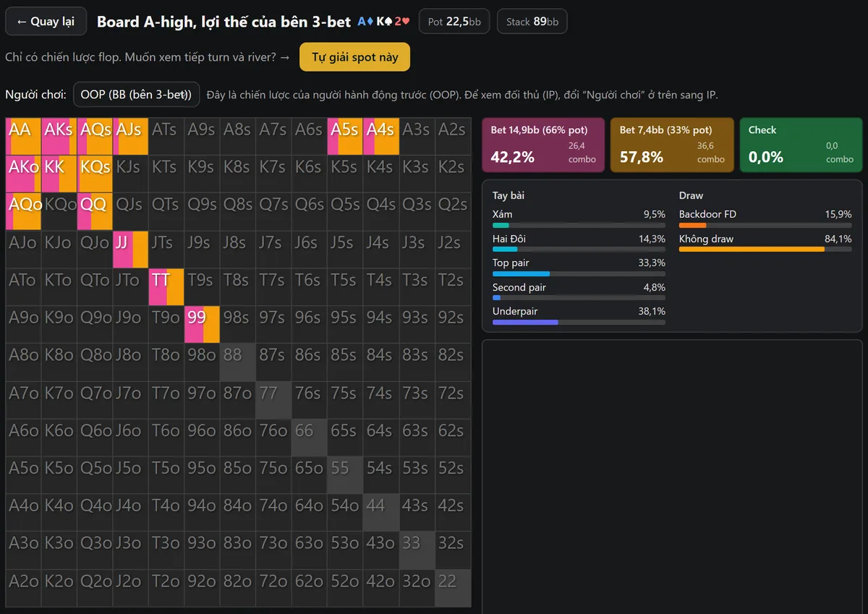Click the ATs hand cell
The height and width of the screenshot is (614, 868).
(166, 136)
